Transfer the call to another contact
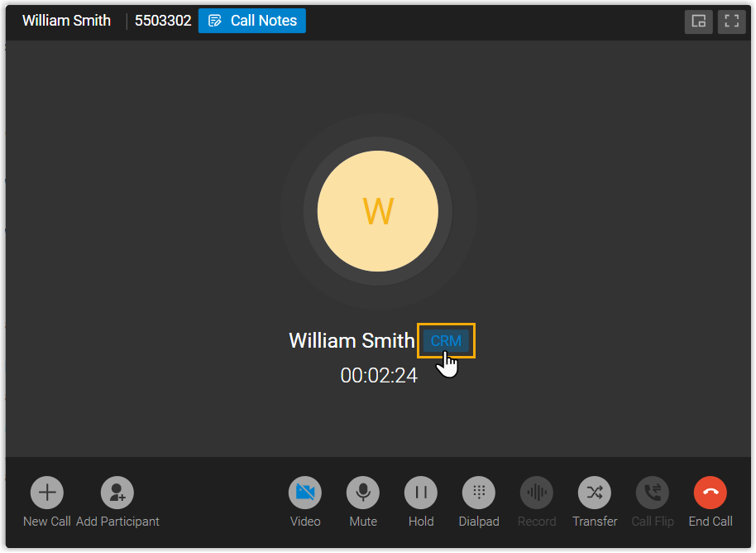756x553 pixels. tap(595, 493)
